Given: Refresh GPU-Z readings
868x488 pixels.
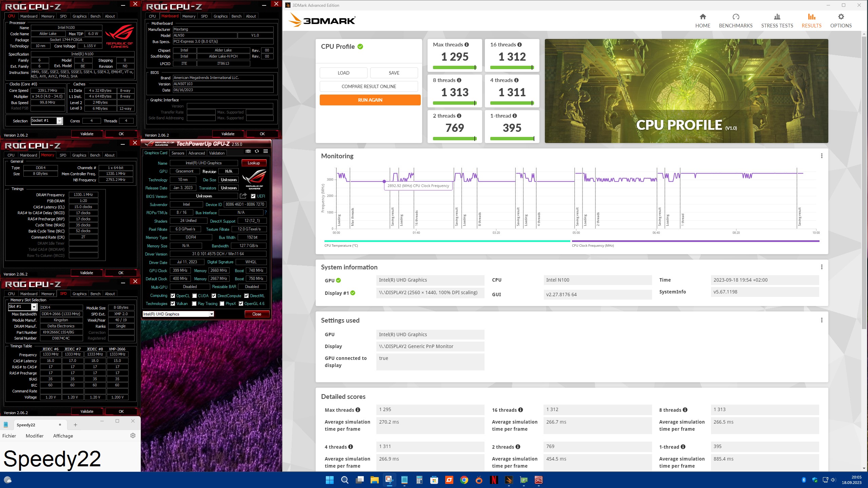Looking at the screenshot, I should click(257, 151).
